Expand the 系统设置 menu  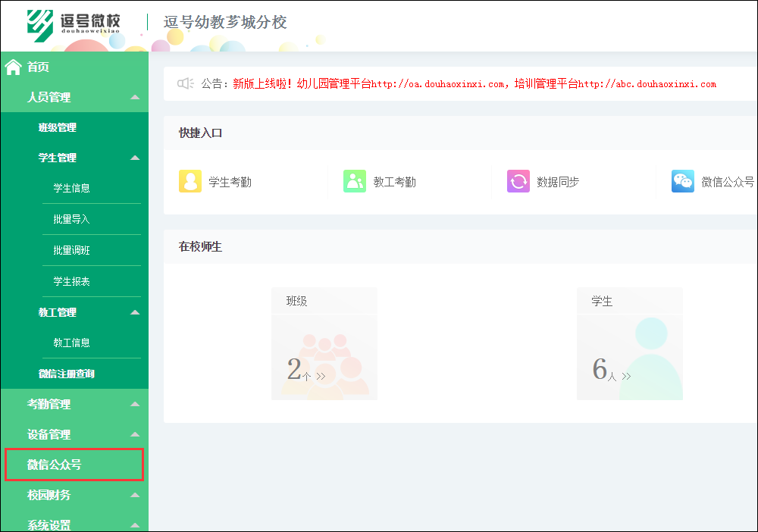[74, 524]
